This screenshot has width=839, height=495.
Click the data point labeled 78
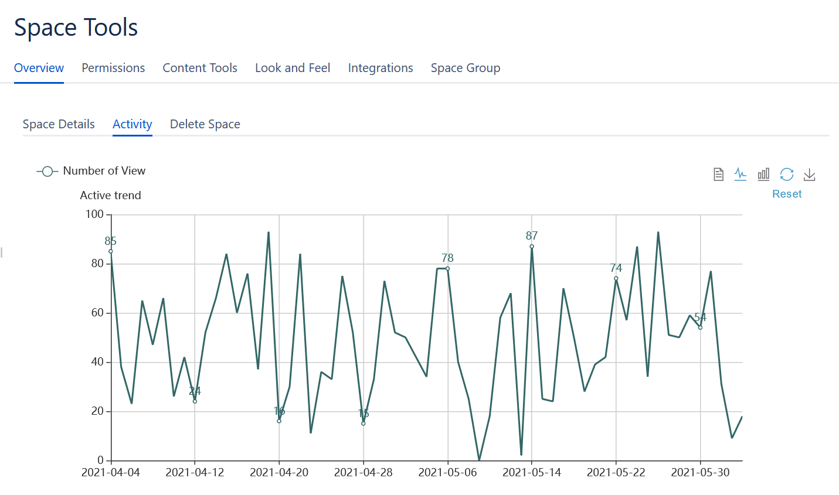tap(447, 268)
